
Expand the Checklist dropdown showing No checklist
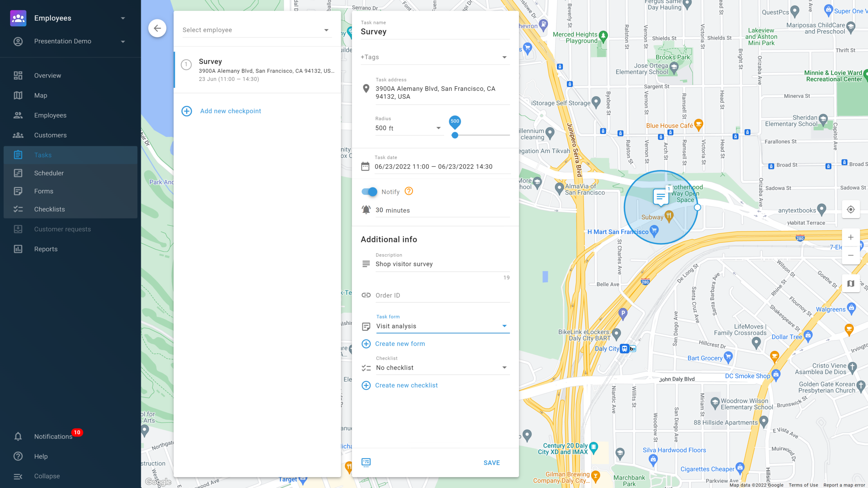(504, 368)
